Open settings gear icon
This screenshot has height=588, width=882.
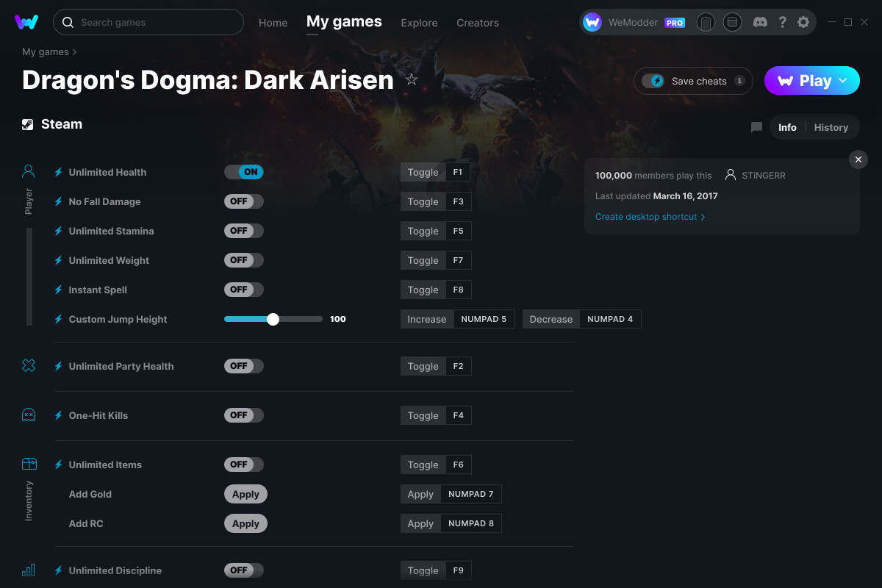coord(803,22)
